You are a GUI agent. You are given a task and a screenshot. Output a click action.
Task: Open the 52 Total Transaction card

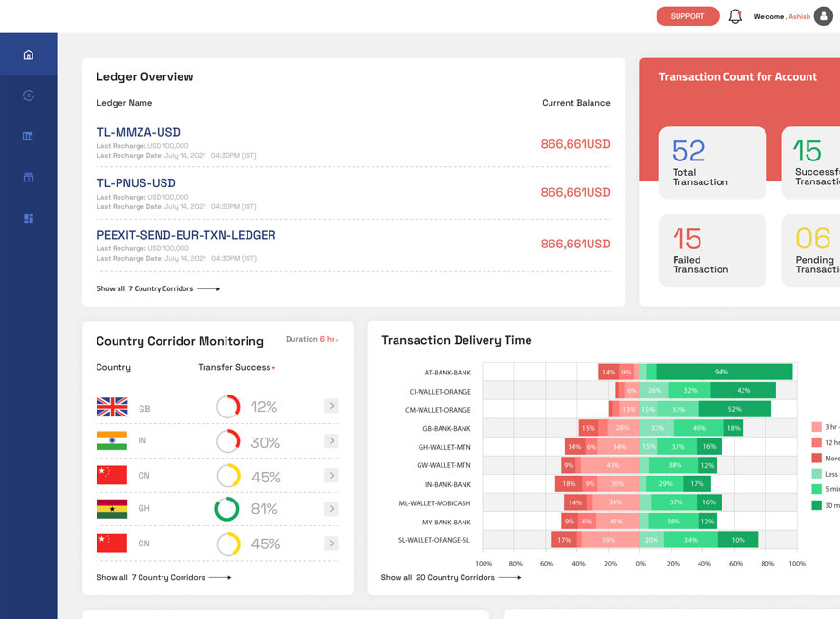(x=713, y=162)
